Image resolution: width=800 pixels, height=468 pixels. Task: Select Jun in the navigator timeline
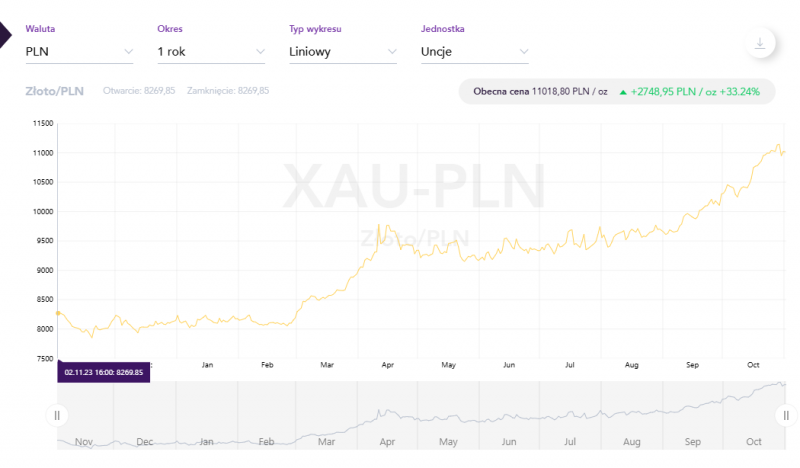509,441
